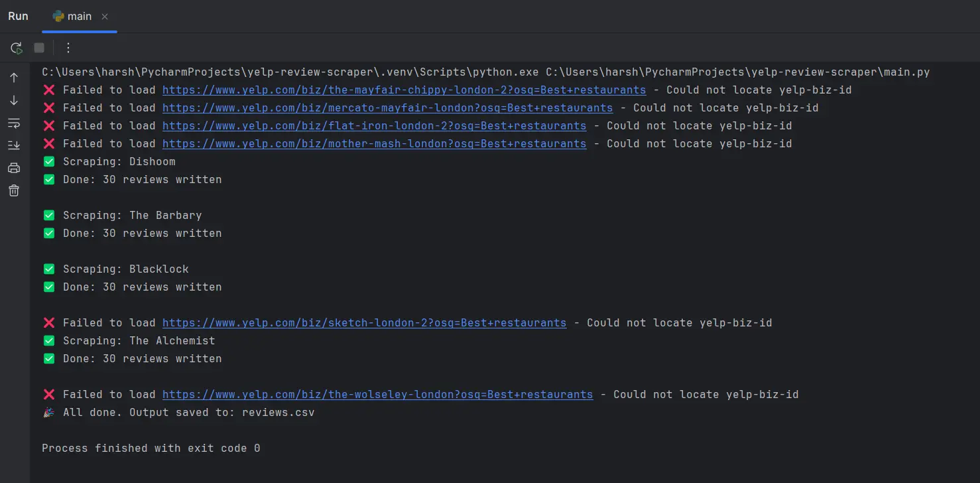
Task: Click 'Done: 30 reviews written' under The Alchemist
Action: click(x=142, y=358)
